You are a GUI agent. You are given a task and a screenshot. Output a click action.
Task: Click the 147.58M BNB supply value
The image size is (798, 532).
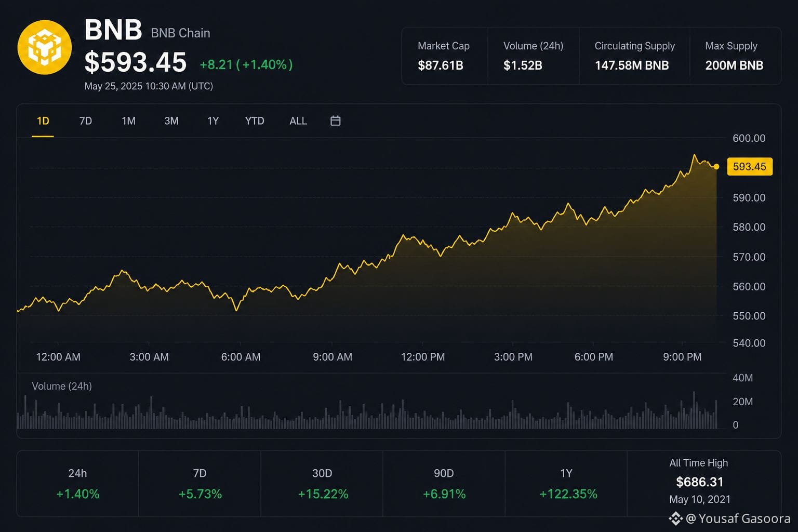(x=632, y=65)
